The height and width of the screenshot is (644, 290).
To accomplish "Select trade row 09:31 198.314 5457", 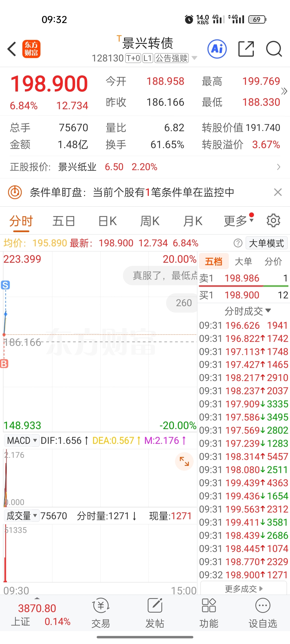I will (244, 457).
